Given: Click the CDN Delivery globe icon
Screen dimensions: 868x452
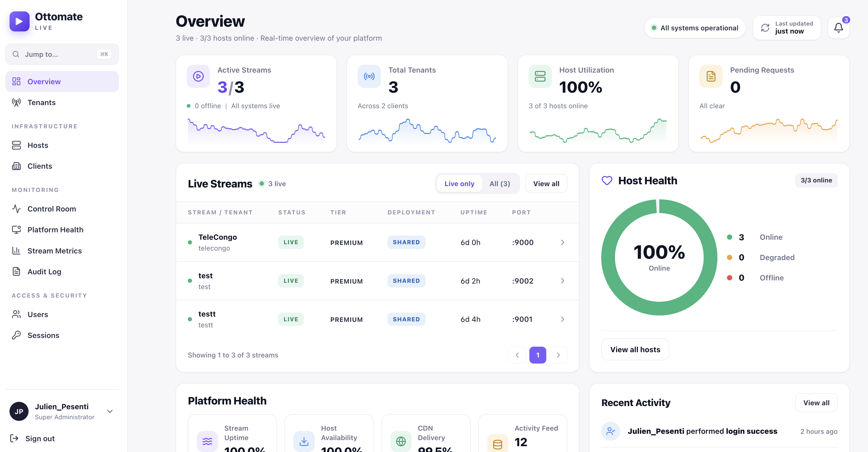Looking at the screenshot, I should [x=401, y=441].
